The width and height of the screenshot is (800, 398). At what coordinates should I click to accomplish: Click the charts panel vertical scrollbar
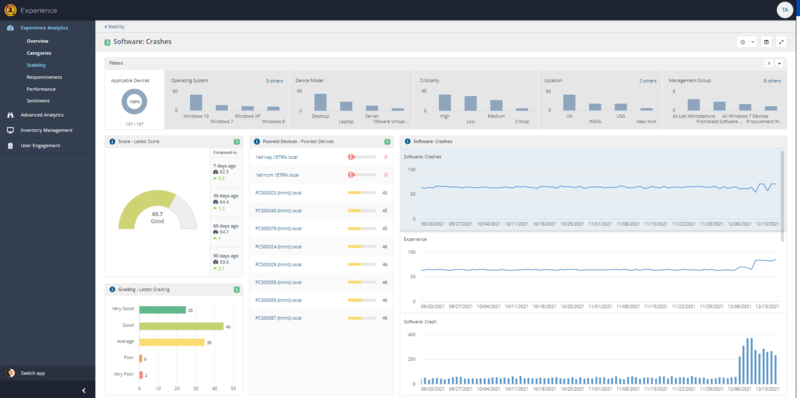coord(782,195)
